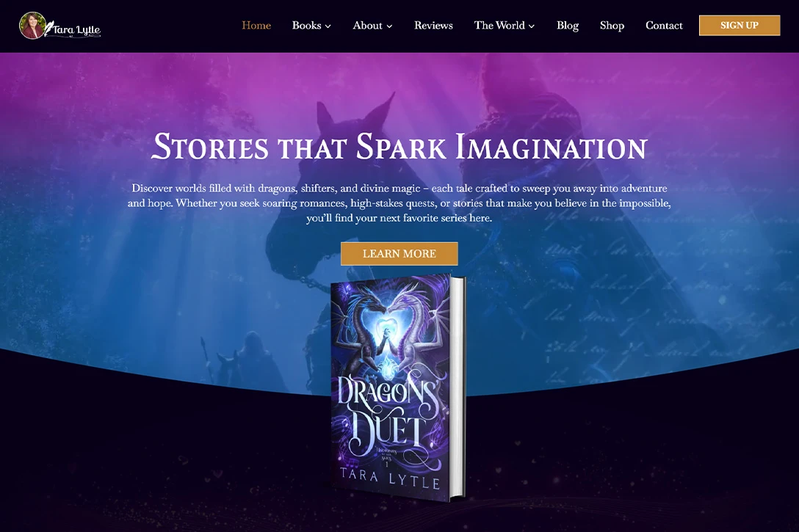
Task: Open the Blog page
Action: 567,26
